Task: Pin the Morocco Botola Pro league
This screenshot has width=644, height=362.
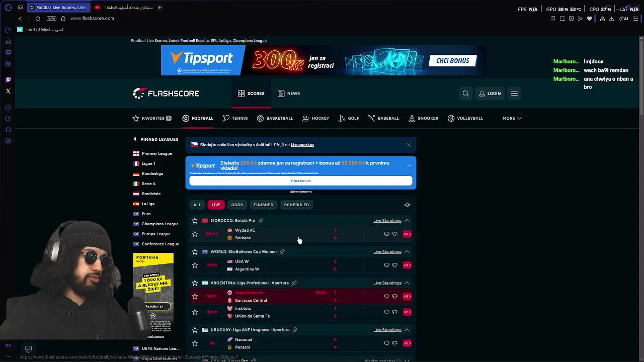Action: [x=261, y=221]
